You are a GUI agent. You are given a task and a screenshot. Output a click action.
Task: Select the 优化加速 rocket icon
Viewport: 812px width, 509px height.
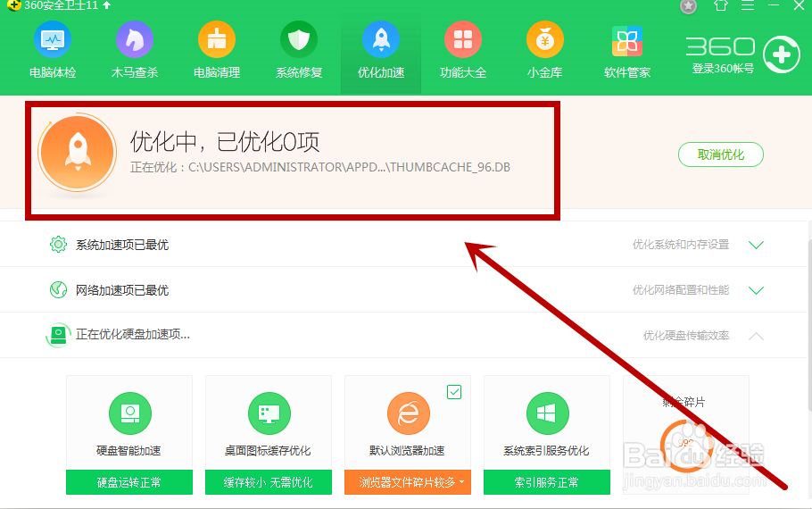(381, 39)
